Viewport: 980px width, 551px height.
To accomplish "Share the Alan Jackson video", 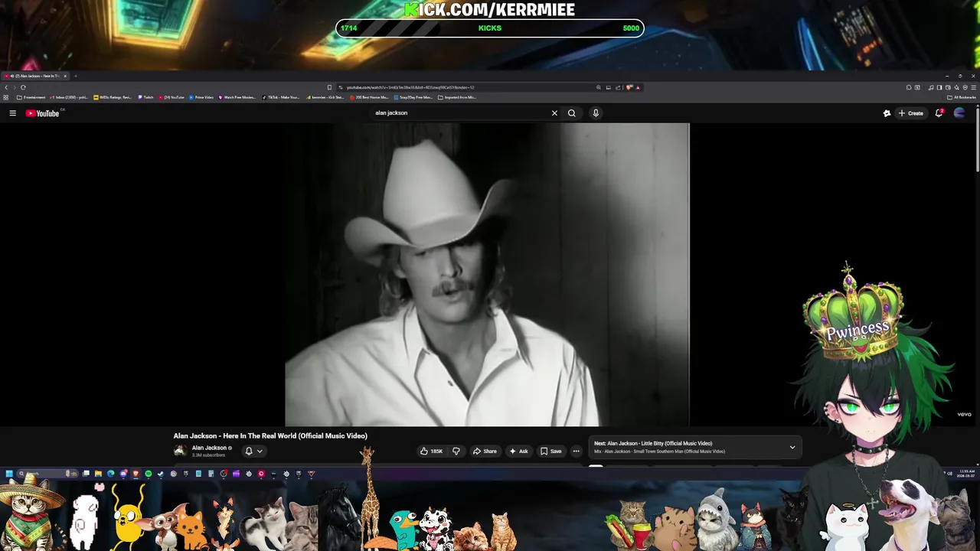I will pyautogui.click(x=485, y=452).
